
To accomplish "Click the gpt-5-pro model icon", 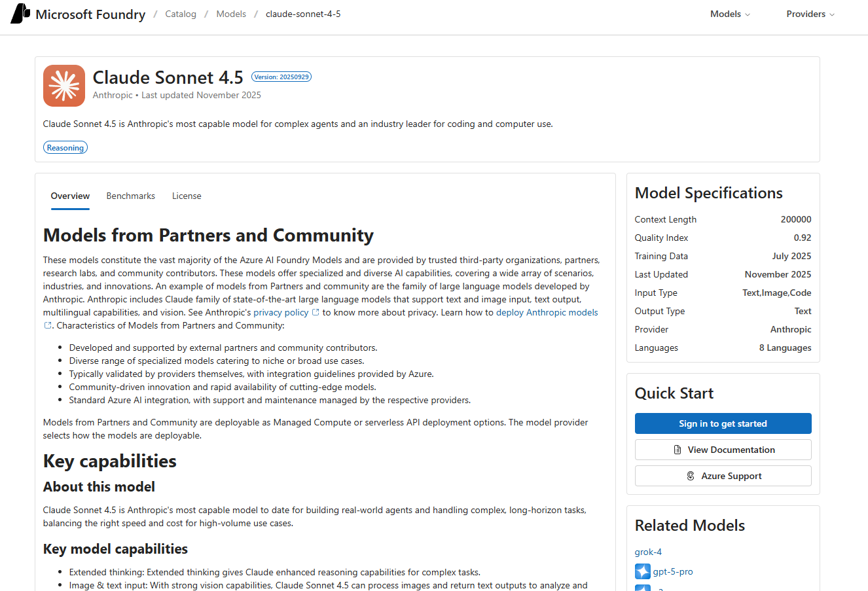I will [643, 571].
